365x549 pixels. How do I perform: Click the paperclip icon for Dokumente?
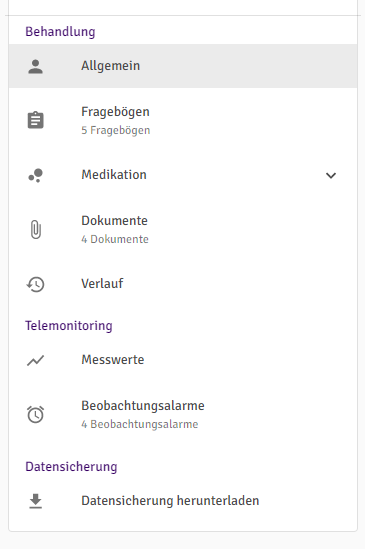point(36,230)
